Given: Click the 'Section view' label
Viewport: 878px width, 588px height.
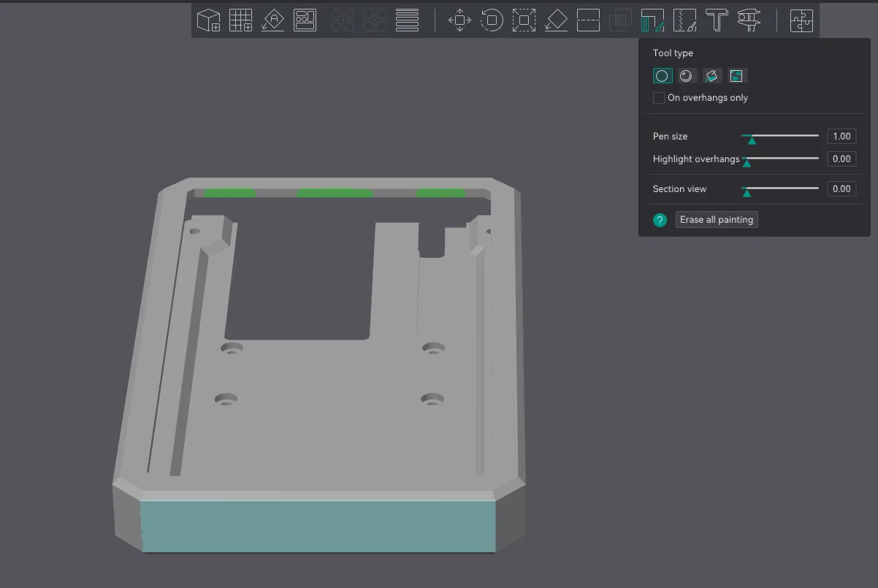Looking at the screenshot, I should pyautogui.click(x=679, y=188).
